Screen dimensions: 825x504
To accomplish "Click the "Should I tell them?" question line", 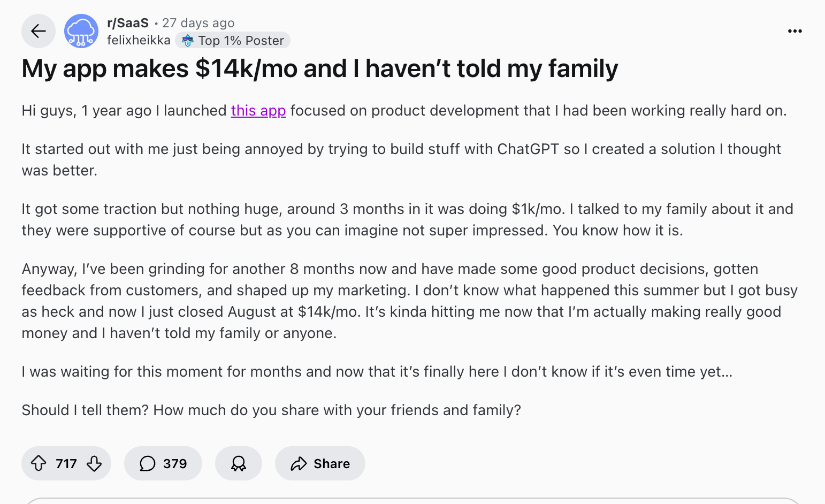I will (x=271, y=410).
